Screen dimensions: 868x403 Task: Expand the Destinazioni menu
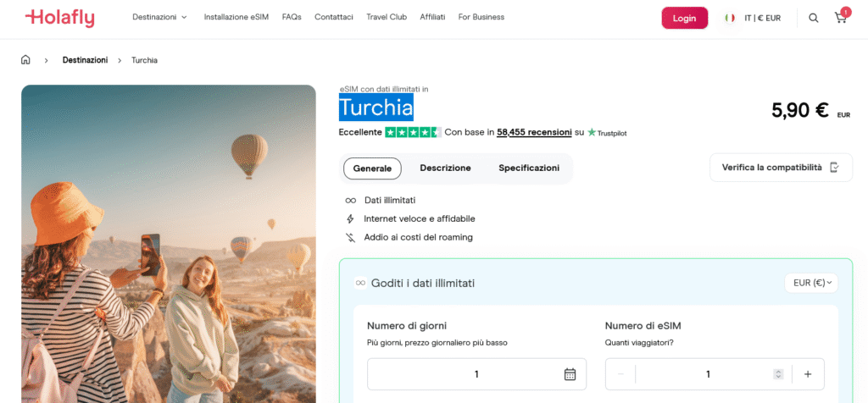pyautogui.click(x=159, y=17)
